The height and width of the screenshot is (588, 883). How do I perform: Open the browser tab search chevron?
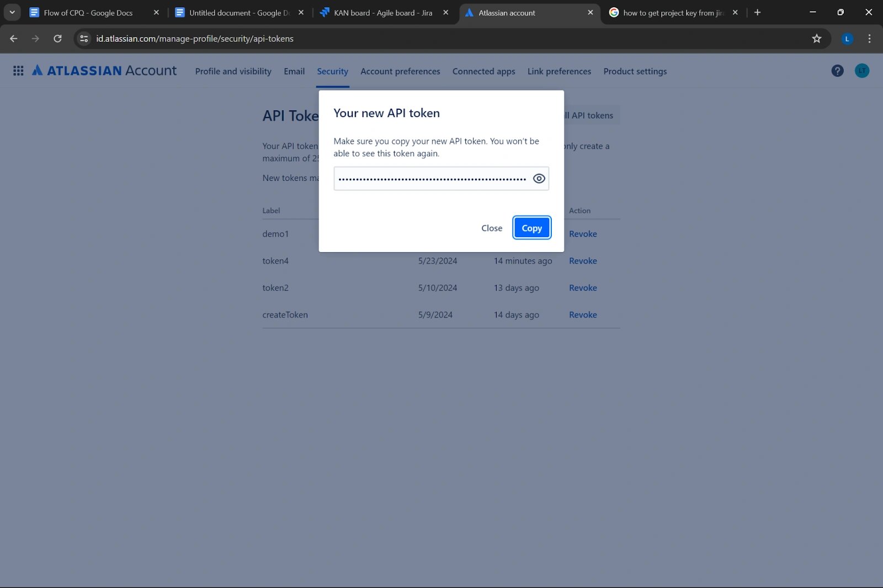tap(12, 12)
